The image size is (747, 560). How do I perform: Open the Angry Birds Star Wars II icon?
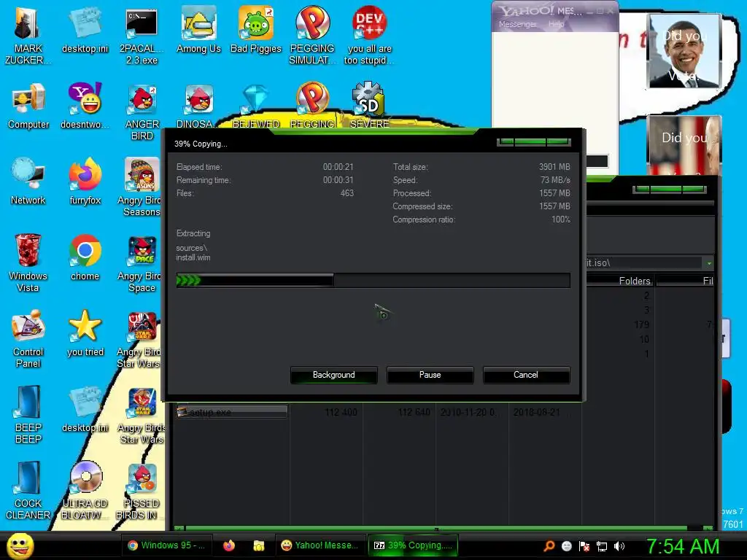point(141,414)
